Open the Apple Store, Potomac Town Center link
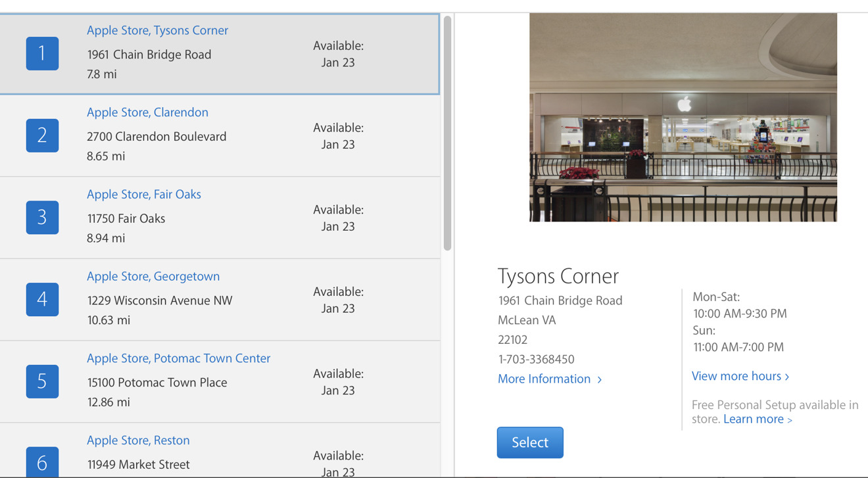Viewport: 868px width, 478px height. coord(179,358)
